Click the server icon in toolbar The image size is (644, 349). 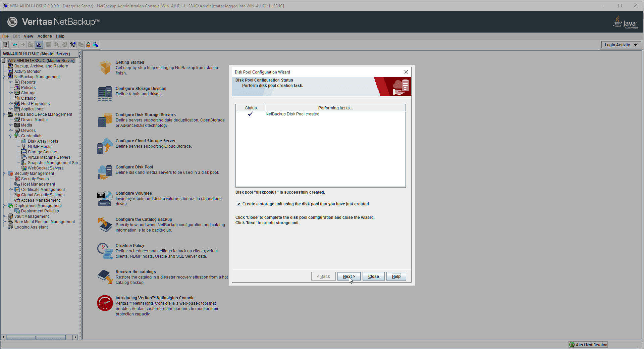tap(5, 45)
